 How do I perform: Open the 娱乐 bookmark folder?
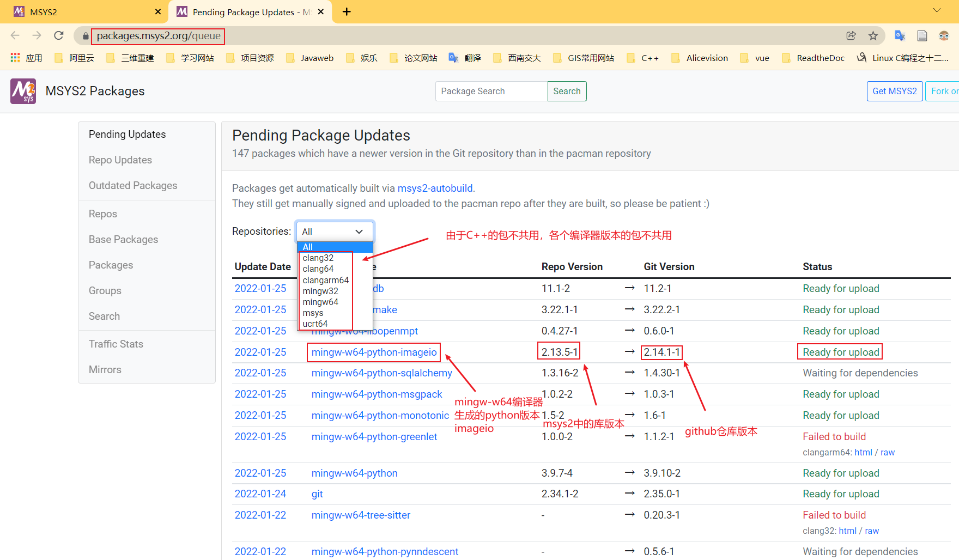(x=362, y=58)
